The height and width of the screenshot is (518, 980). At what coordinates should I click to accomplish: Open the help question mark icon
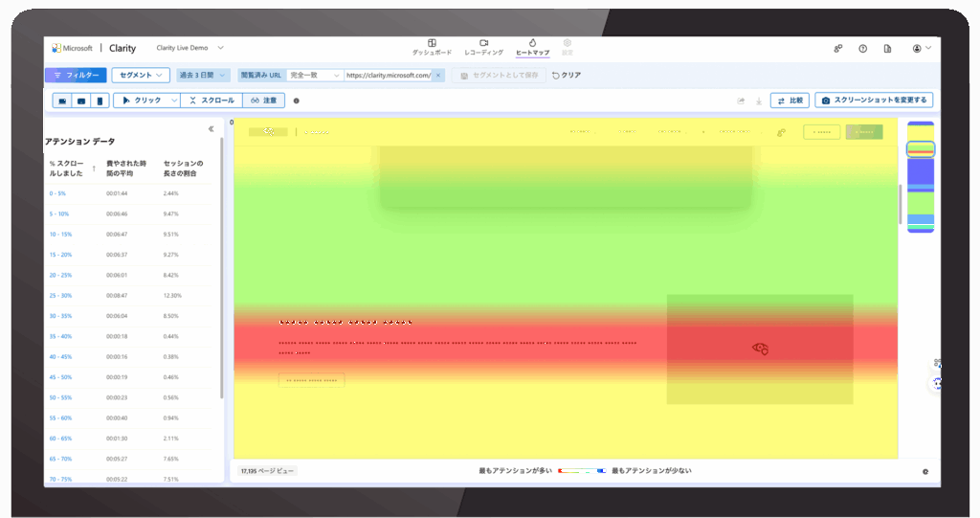(x=862, y=48)
